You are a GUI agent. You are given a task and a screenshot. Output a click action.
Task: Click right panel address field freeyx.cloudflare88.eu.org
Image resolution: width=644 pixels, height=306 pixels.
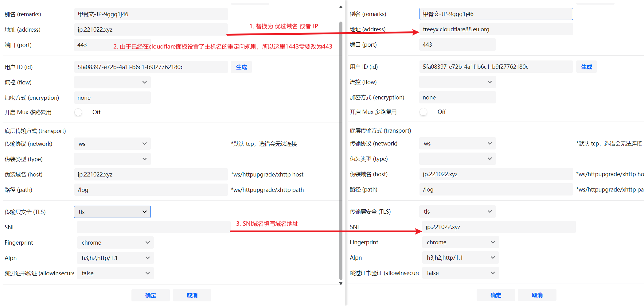(496, 29)
